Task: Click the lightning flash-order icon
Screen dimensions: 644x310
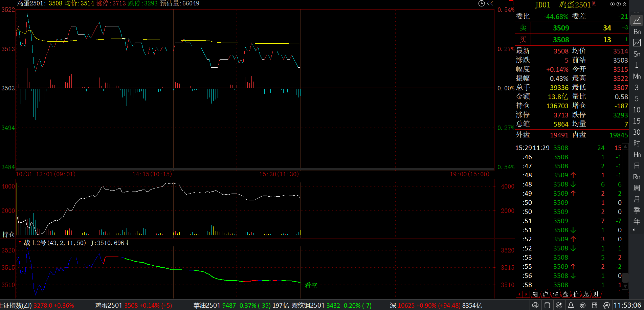Action: tap(619, 4)
